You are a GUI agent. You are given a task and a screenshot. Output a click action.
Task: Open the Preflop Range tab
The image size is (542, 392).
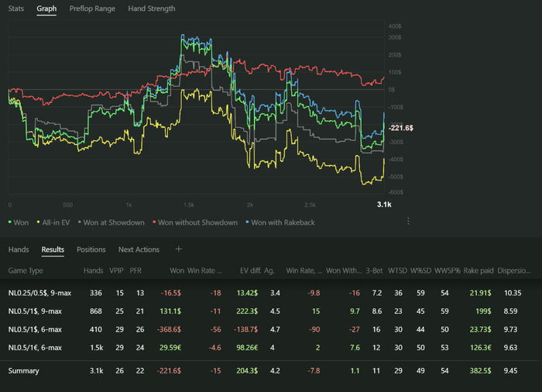[92, 9]
